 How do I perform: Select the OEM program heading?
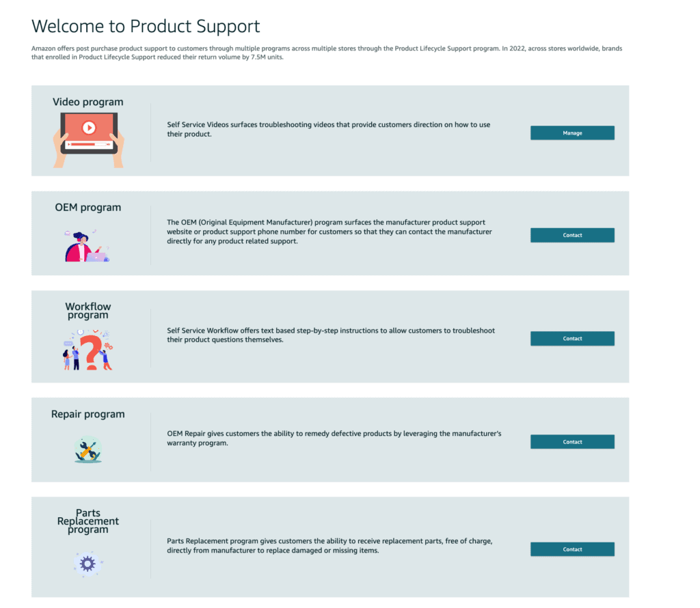[88, 208]
